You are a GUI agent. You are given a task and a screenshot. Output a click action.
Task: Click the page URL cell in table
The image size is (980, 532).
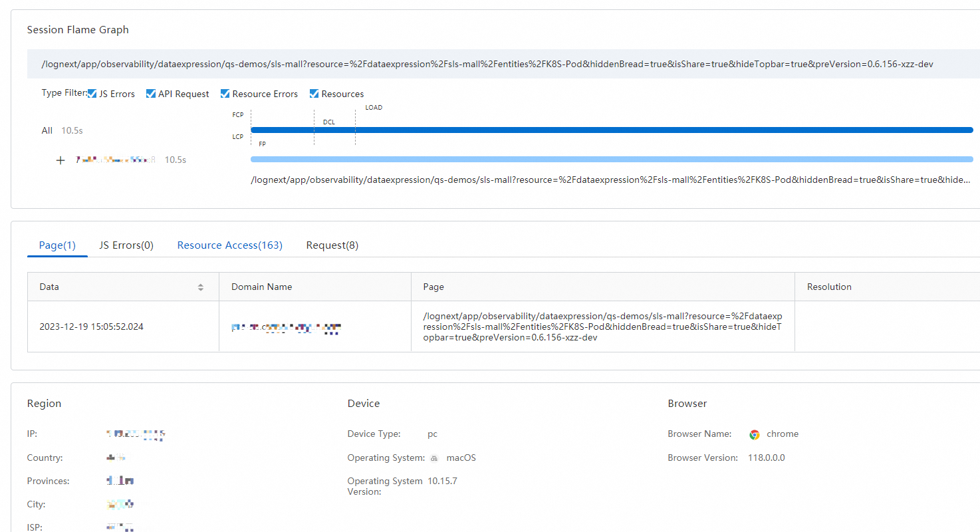point(603,327)
